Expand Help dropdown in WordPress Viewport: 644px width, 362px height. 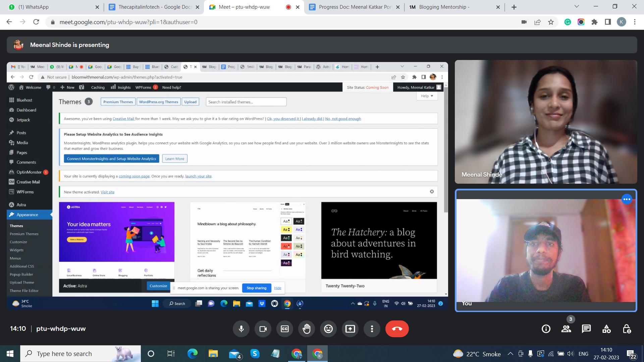(427, 96)
